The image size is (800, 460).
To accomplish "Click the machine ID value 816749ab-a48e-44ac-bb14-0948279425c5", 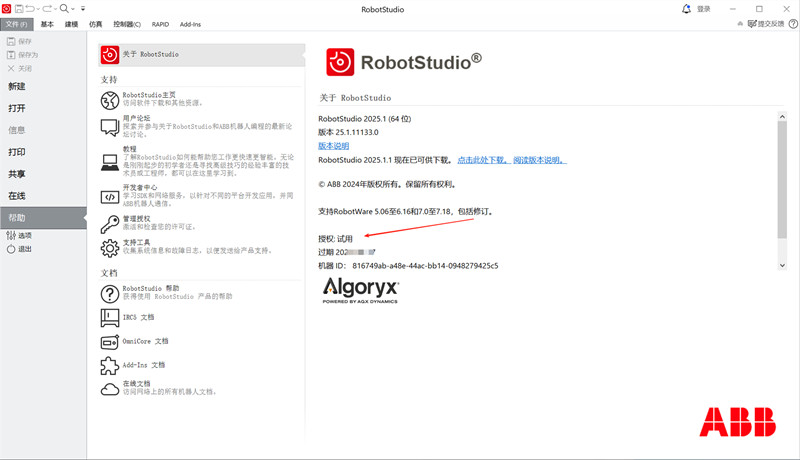I will 425,266.
